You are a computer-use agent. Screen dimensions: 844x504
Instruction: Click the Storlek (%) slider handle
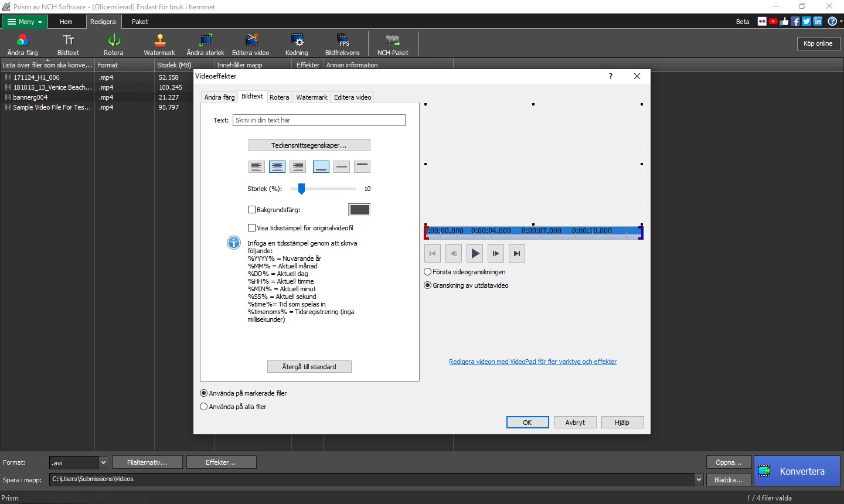301,189
